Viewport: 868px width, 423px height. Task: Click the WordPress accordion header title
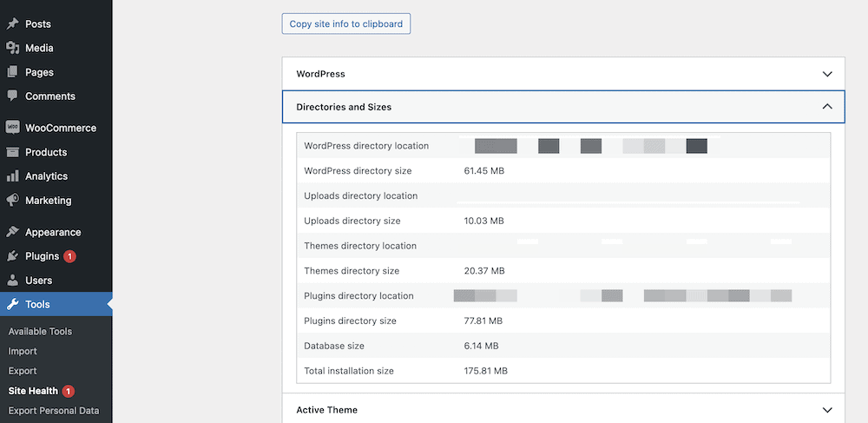tap(320, 74)
